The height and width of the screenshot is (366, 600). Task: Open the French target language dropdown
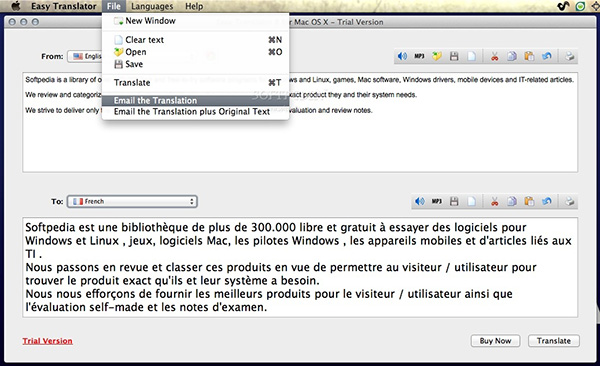[132, 201]
